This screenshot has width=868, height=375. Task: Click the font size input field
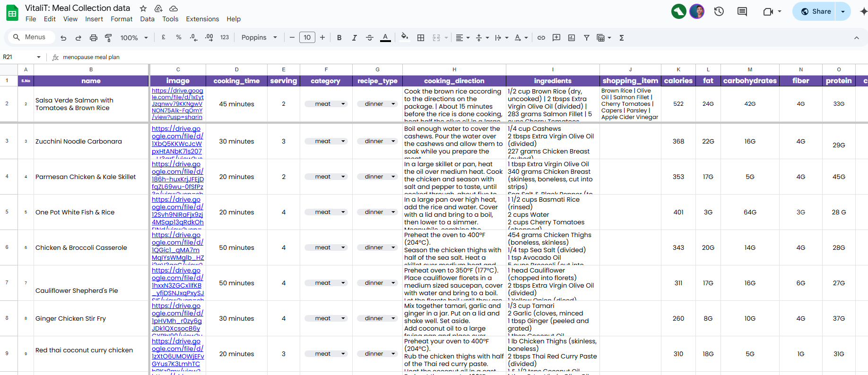[x=307, y=38]
